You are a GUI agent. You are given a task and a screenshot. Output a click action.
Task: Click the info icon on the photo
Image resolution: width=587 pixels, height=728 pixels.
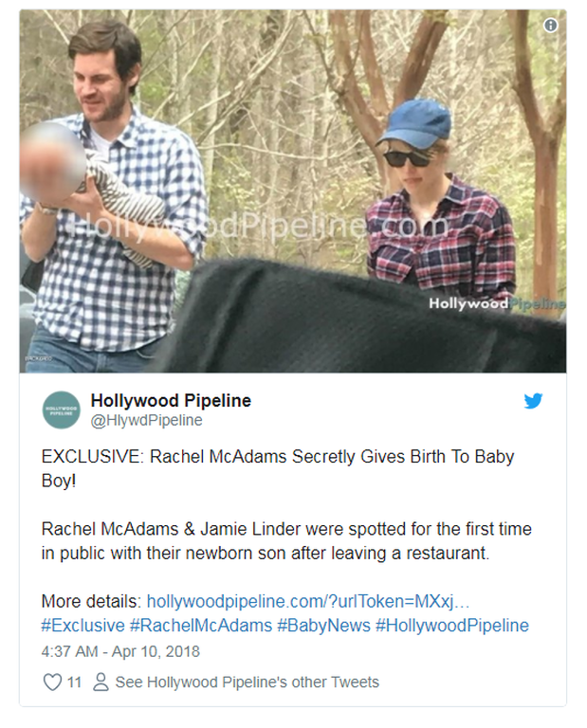[550, 25]
